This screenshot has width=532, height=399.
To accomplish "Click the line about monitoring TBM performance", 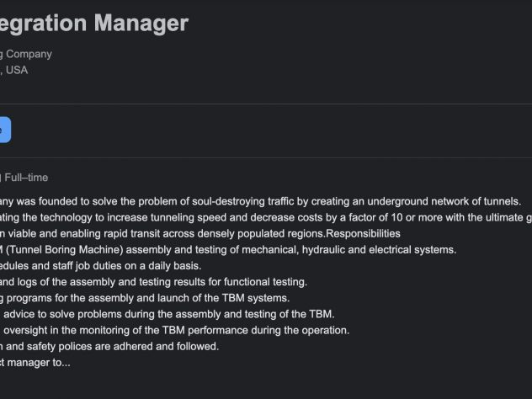I will coord(175,331).
